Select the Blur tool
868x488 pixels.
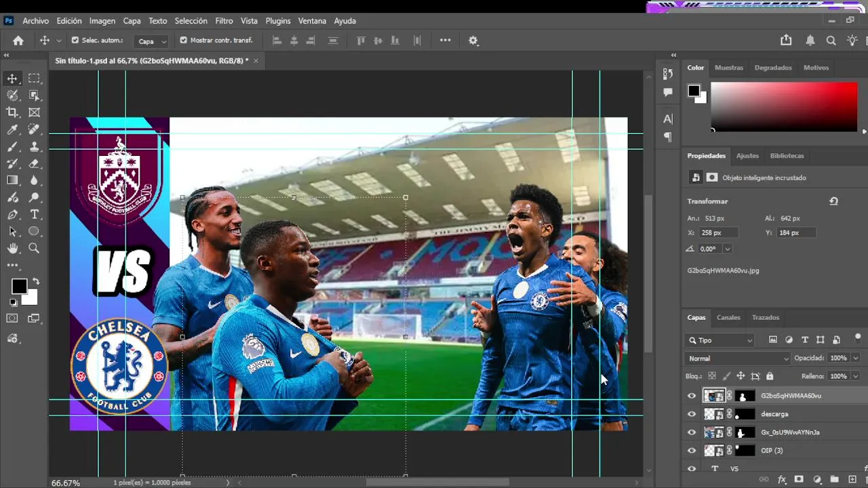click(x=34, y=180)
